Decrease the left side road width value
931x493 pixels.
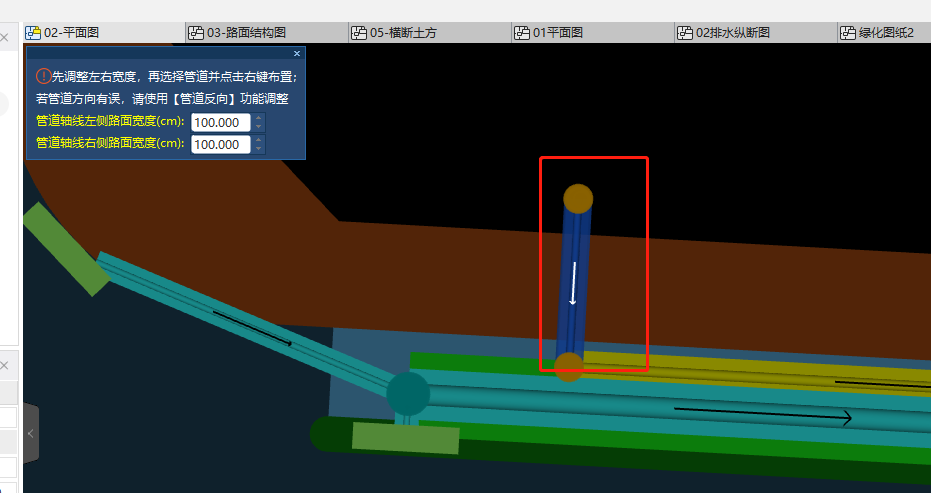(x=259, y=127)
